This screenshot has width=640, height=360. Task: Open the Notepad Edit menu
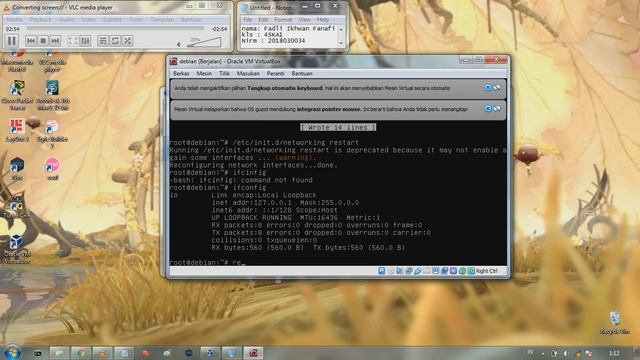pyautogui.click(x=263, y=20)
